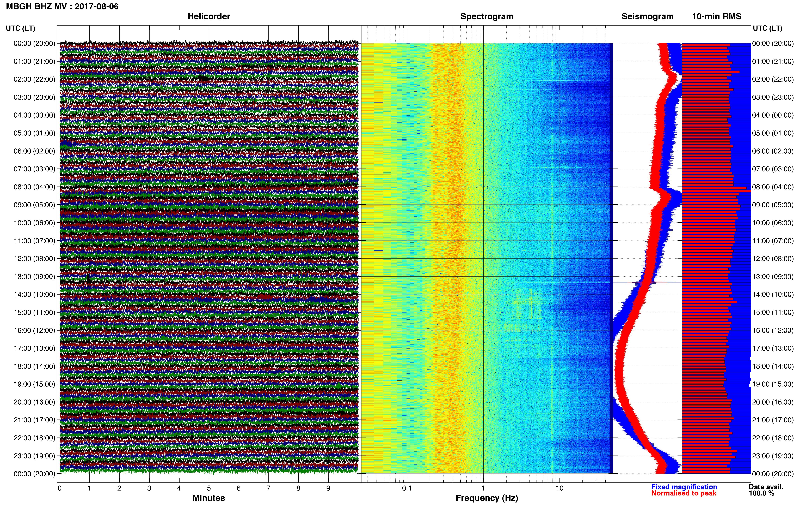The height and width of the screenshot is (508, 812).
Task: Click '09:00 (05:00)' label beside the Helicorder
Action: [x=34, y=205]
